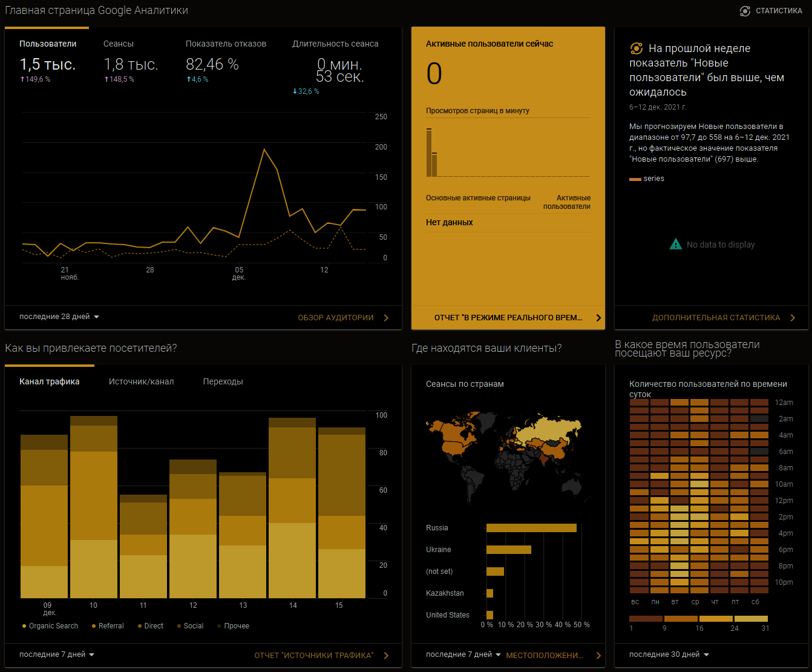Screen dimensions: 812x672
Task: Click the Russia sessions bar
Action: click(x=531, y=528)
